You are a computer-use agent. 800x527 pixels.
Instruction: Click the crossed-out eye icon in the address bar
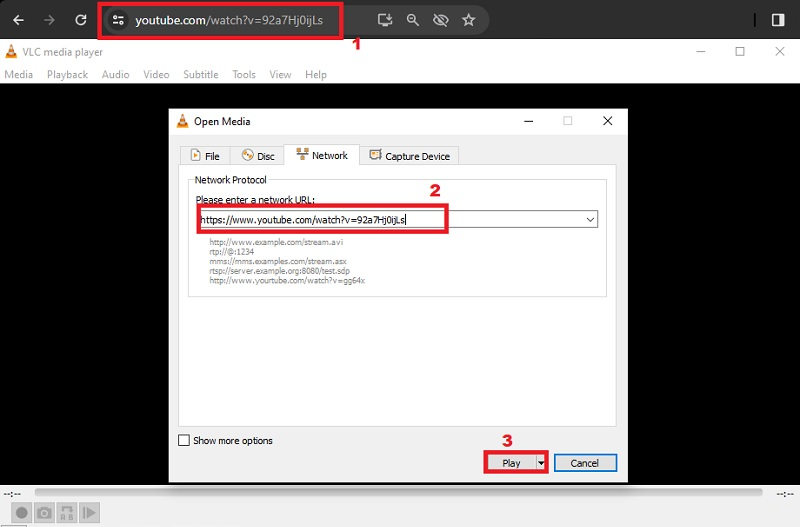click(x=440, y=20)
